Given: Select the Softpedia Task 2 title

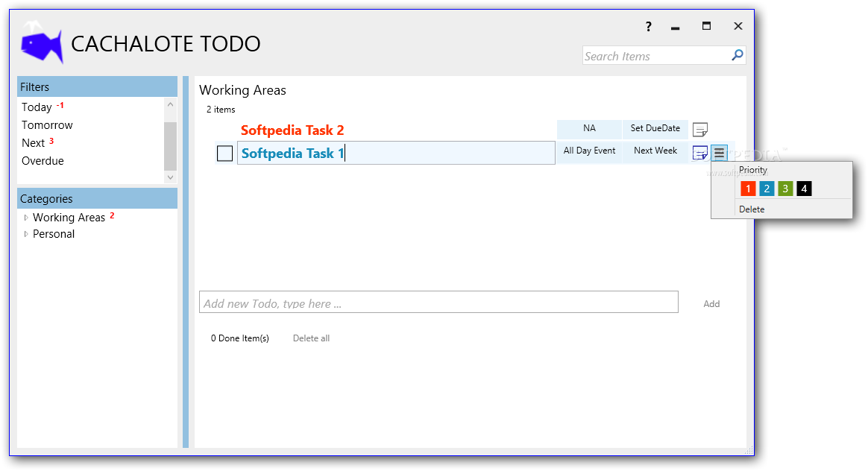Looking at the screenshot, I should coord(292,130).
